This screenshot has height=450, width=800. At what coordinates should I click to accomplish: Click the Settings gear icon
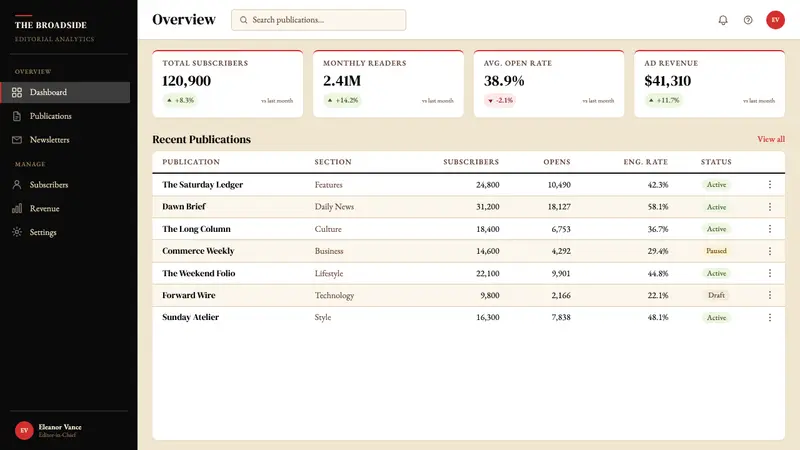(x=17, y=232)
